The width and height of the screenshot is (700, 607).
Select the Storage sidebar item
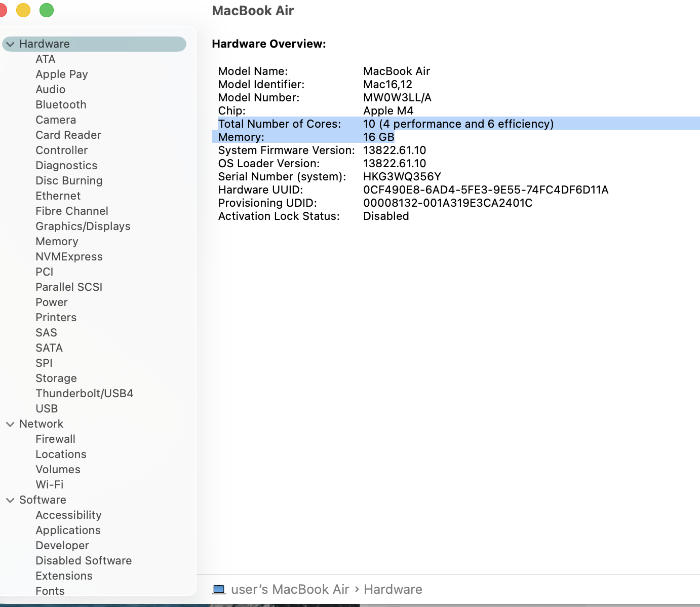pyautogui.click(x=56, y=378)
